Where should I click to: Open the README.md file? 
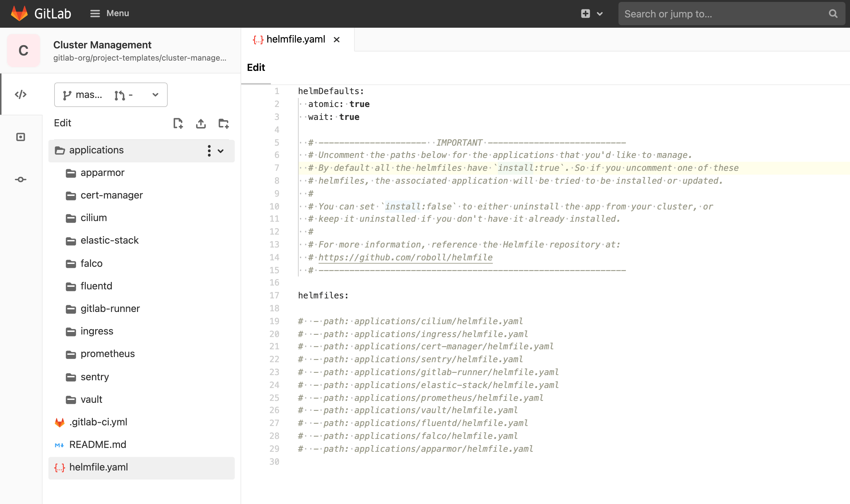coord(97,444)
